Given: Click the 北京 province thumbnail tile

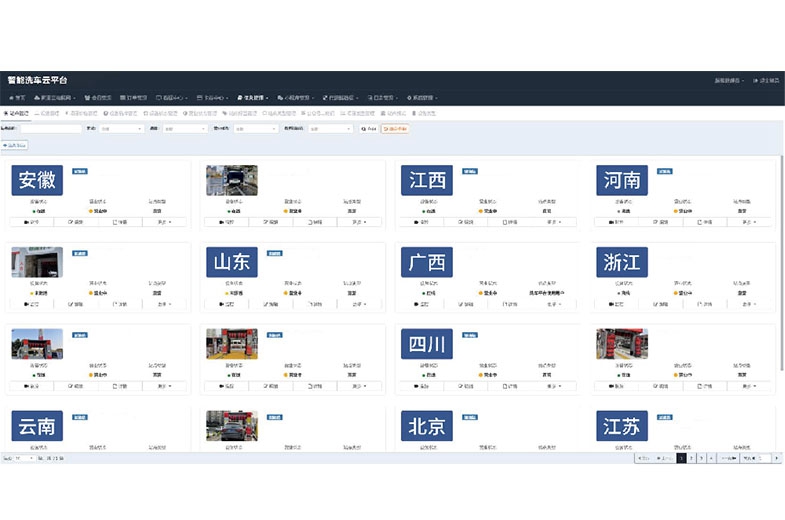Looking at the screenshot, I should pos(427,427).
